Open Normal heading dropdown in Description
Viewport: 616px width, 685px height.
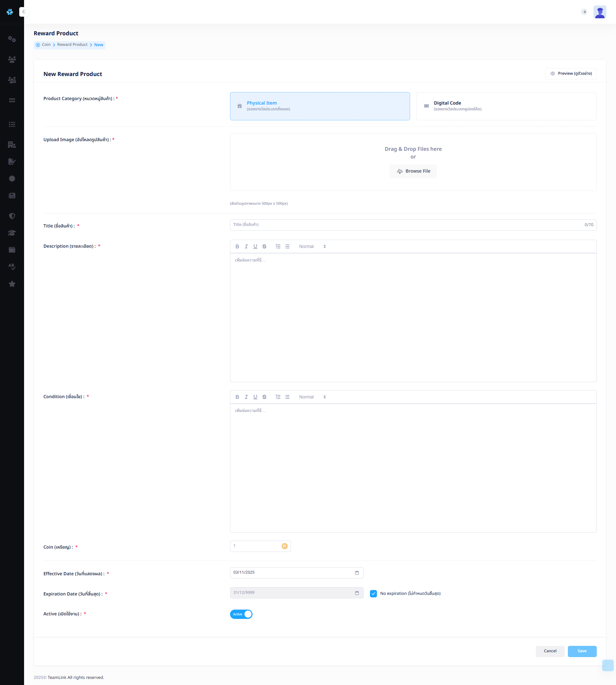click(x=312, y=246)
